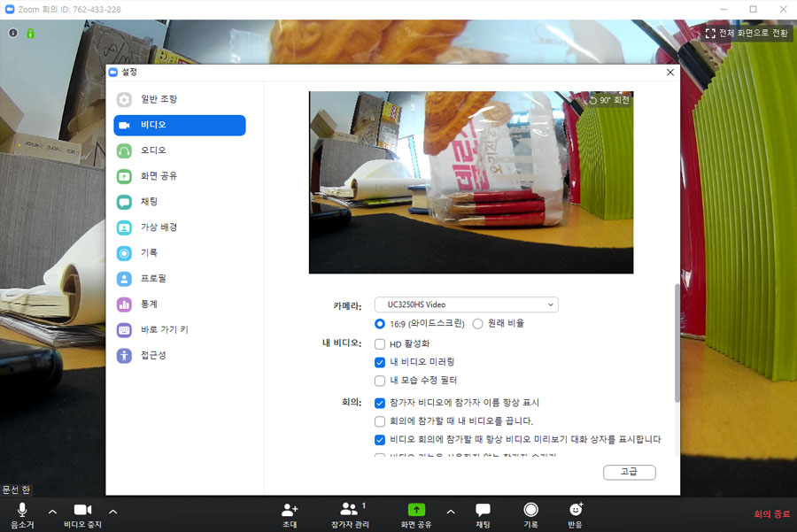Click the 접근성 accessibility icon
This screenshot has height=532, width=797.
tap(124, 355)
